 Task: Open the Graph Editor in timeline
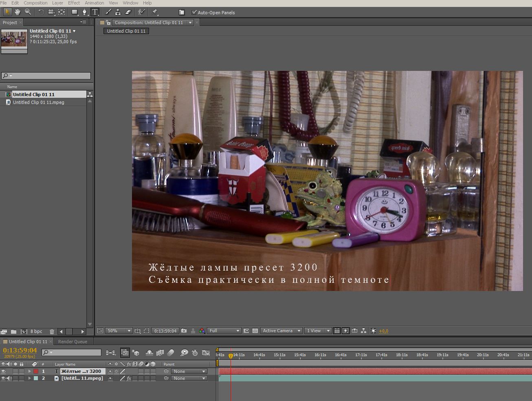206,353
